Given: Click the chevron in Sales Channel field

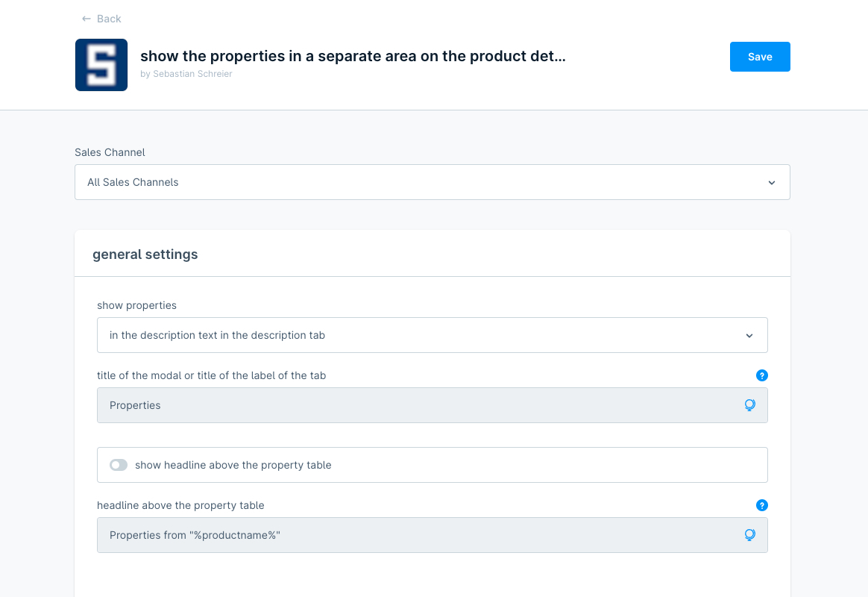Looking at the screenshot, I should tap(772, 183).
